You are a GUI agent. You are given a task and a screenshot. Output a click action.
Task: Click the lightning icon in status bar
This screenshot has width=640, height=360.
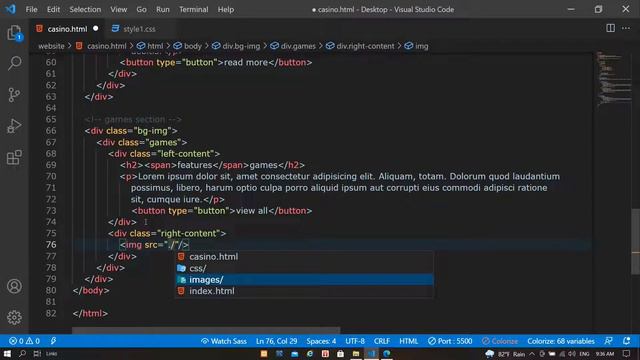(x=53, y=341)
